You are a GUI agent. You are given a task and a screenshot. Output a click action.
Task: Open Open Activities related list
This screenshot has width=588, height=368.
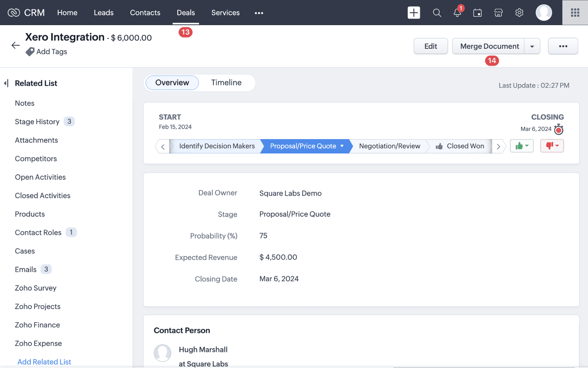[x=40, y=177]
